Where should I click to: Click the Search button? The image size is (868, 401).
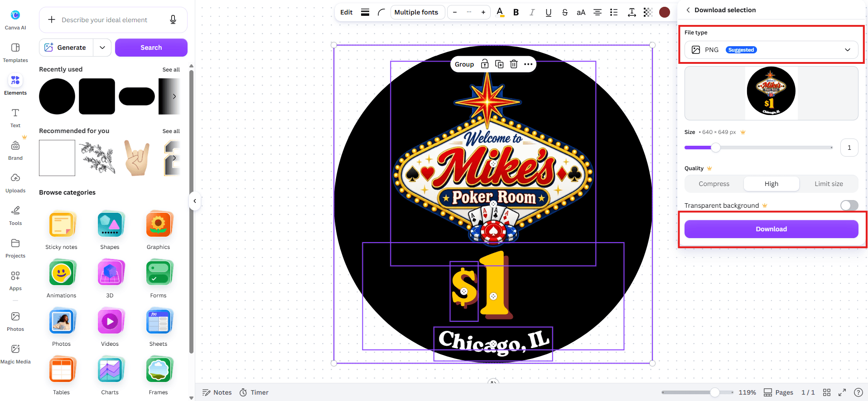click(151, 48)
